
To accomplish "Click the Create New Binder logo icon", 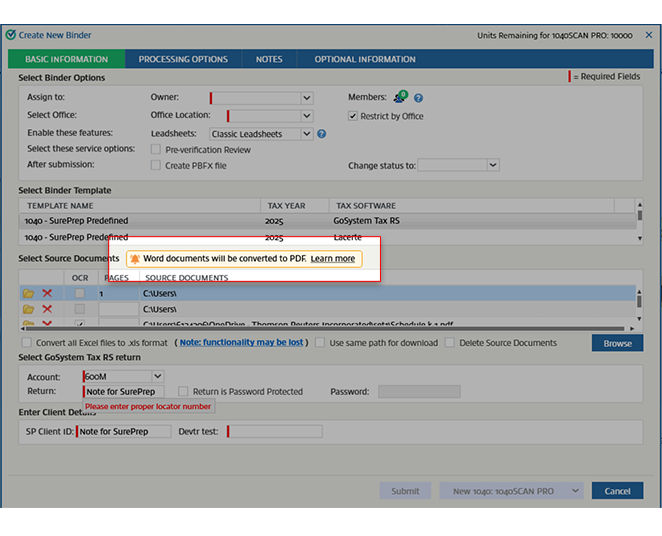I will [11, 35].
